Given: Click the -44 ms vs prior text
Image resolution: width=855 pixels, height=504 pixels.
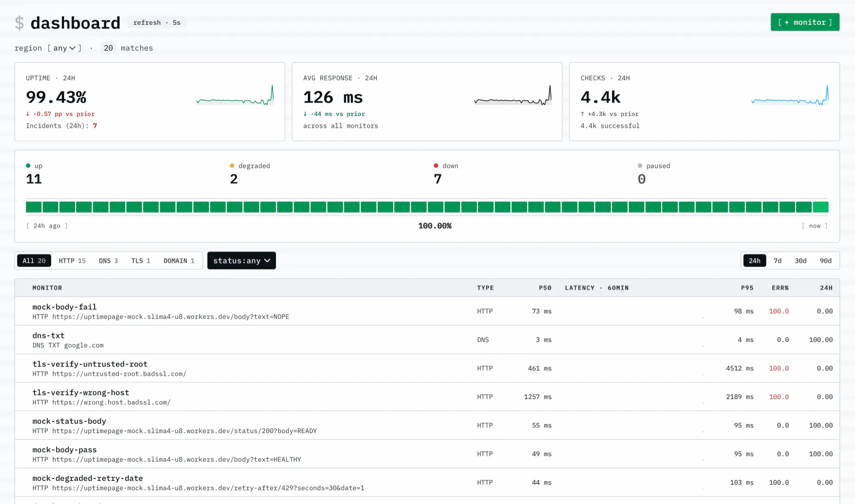Looking at the screenshot, I should 334,114.
